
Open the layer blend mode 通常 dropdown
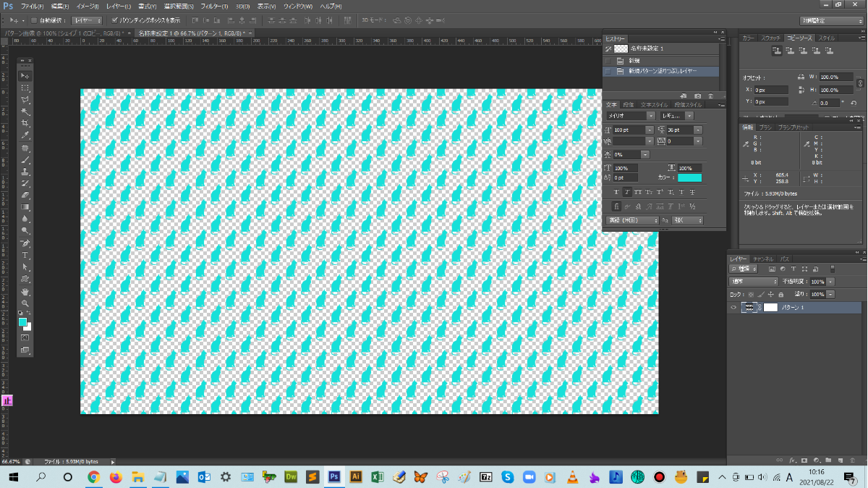click(753, 282)
